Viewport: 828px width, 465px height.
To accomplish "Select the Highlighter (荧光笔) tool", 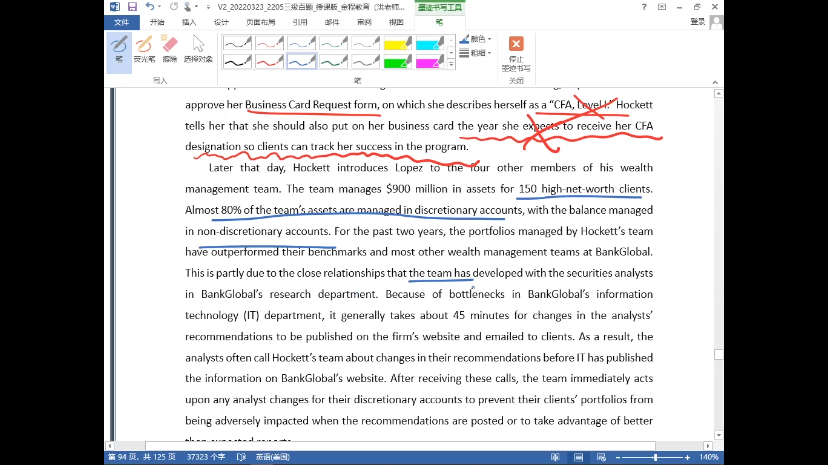I will (x=144, y=48).
